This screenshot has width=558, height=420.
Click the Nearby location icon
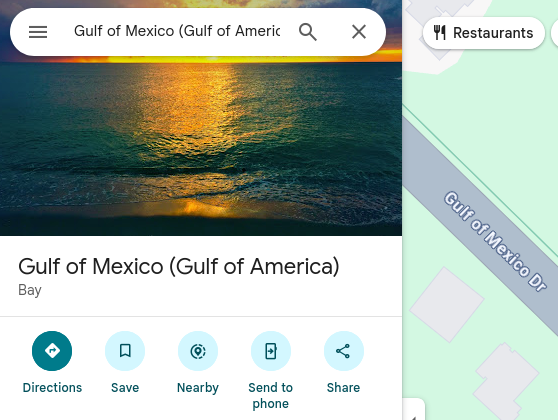(x=198, y=351)
